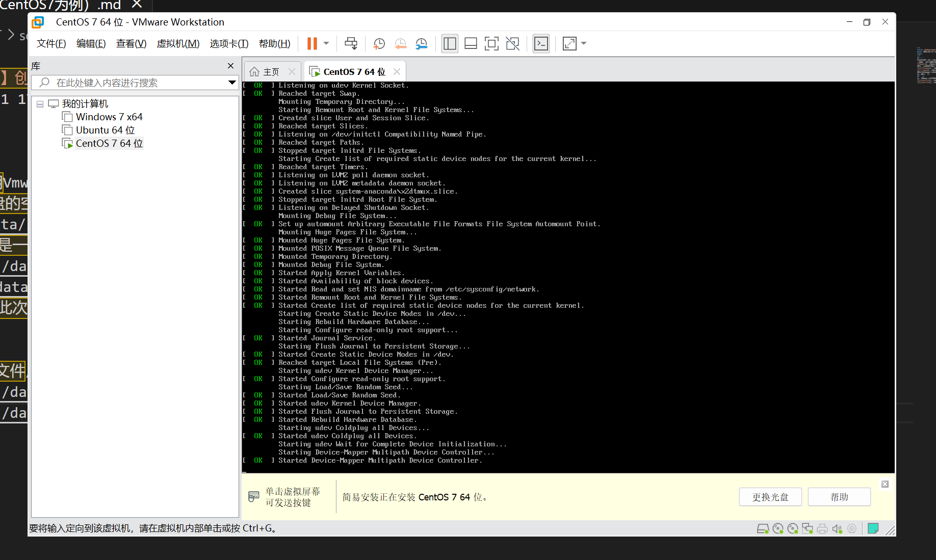936x560 pixels.
Task: Select Ubuntu 64 位 virtual machine
Action: [x=106, y=130]
